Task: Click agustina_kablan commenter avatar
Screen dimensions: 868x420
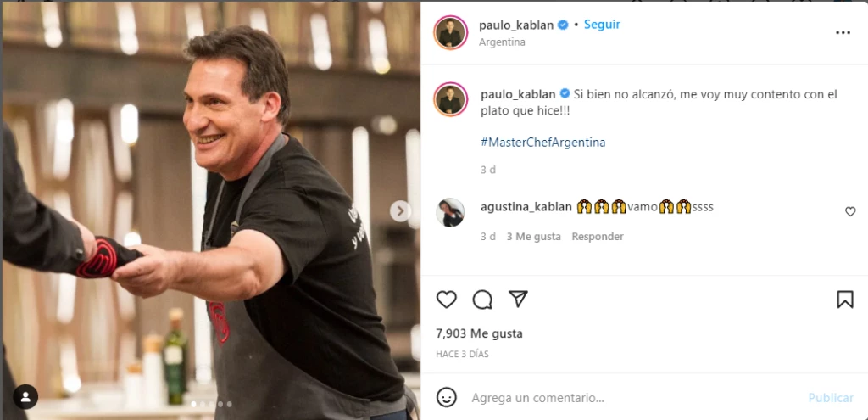Action: tap(450, 212)
